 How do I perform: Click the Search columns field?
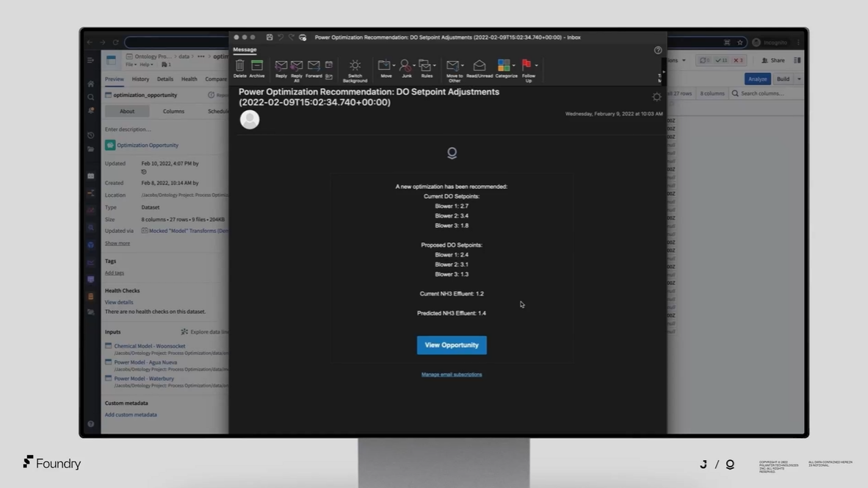[767, 93]
